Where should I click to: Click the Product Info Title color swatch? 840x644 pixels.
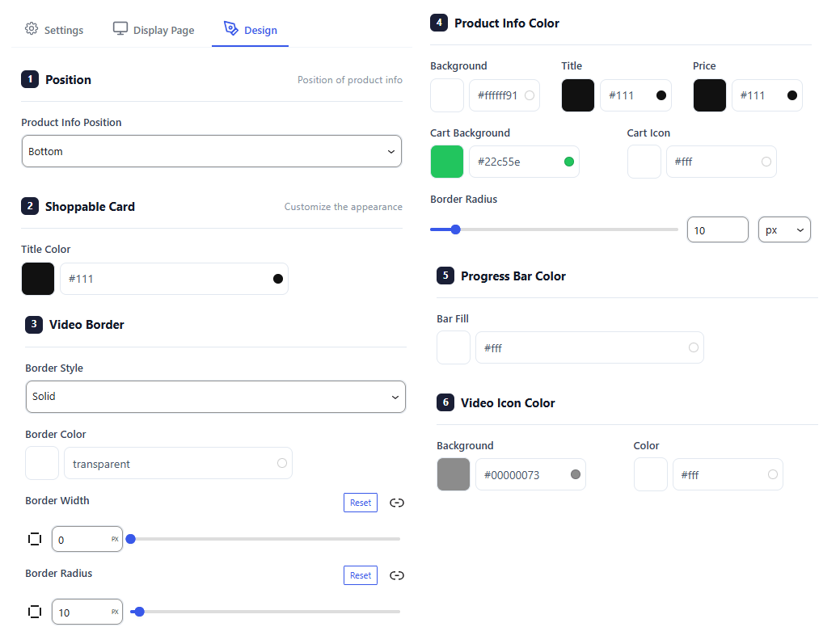pyautogui.click(x=578, y=95)
